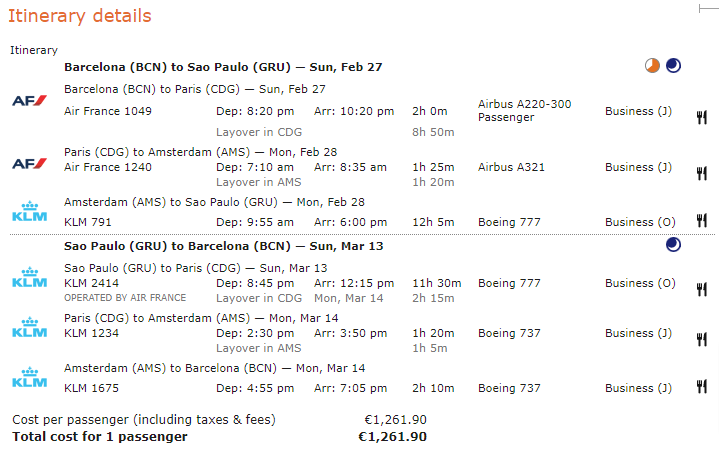Click the overnight moon icon for Sao Paulo to Barcelona
719x451 pixels.
[674, 245]
